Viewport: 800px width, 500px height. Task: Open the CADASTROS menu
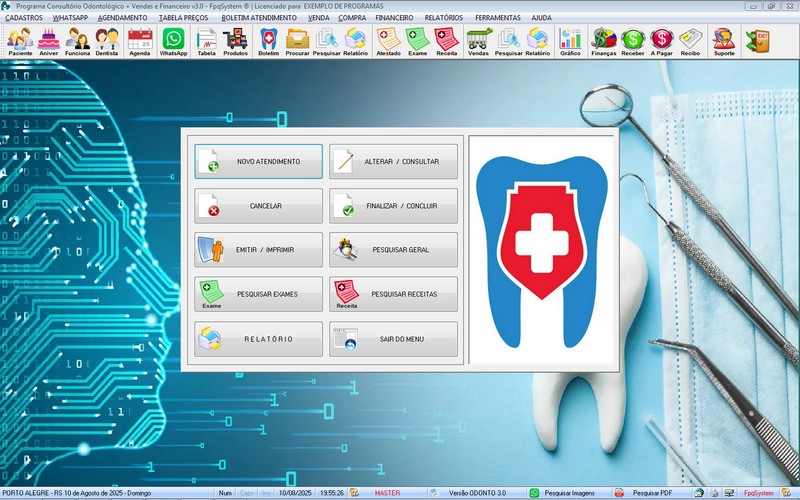[24, 18]
